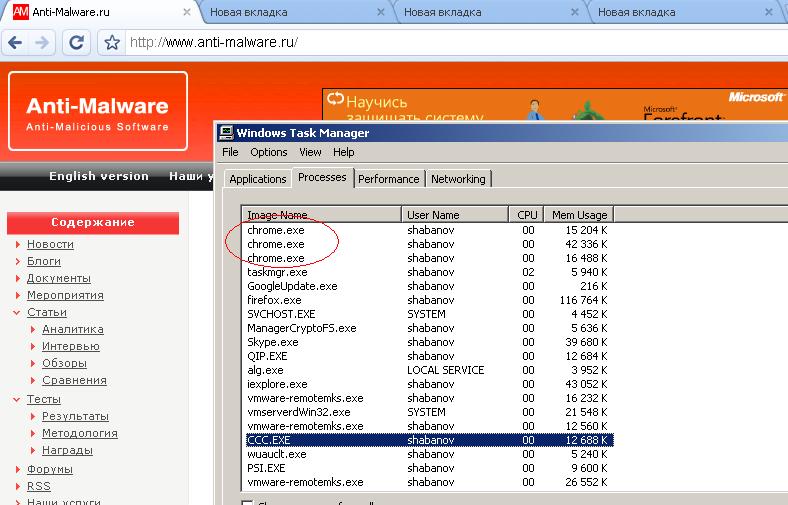Select the vmserverdWin32.exe process

coord(429,412)
